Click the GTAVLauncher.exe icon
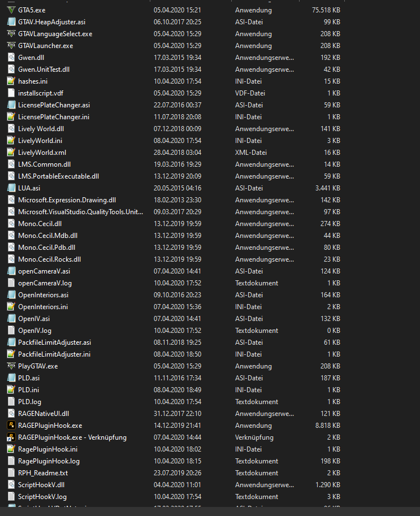 (x=11, y=45)
